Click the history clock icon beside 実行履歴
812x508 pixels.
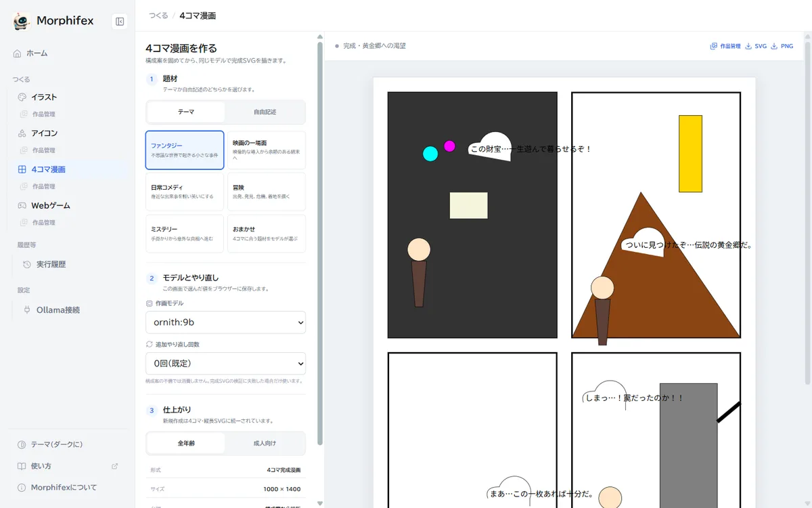[x=27, y=264]
